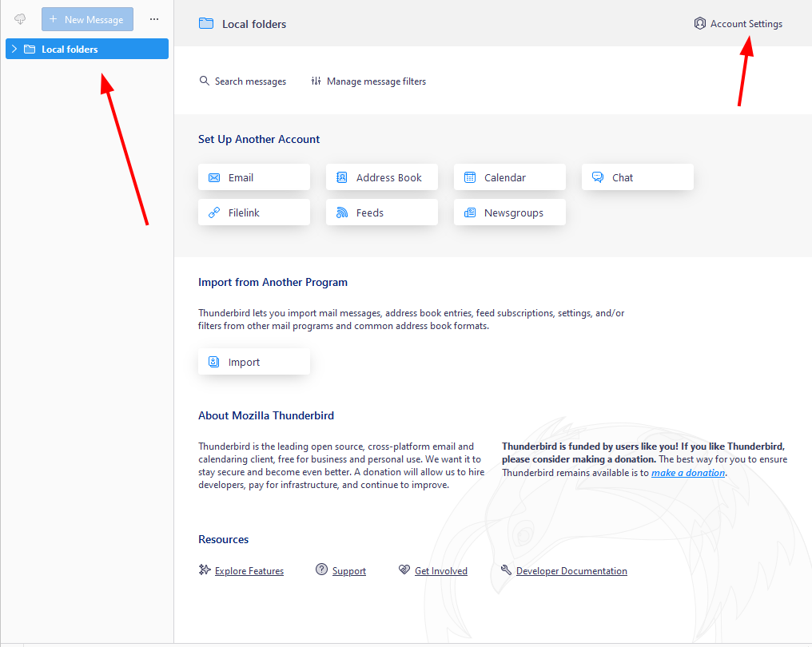Set up an Address Book
Viewport: 812px width, 647px height.
[x=381, y=177]
